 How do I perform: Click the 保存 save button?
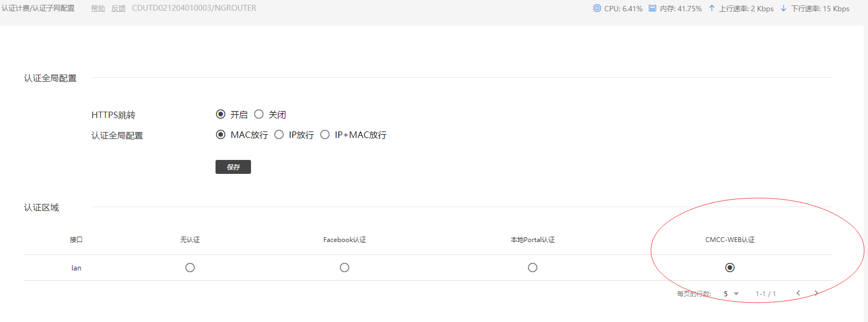pos(233,167)
